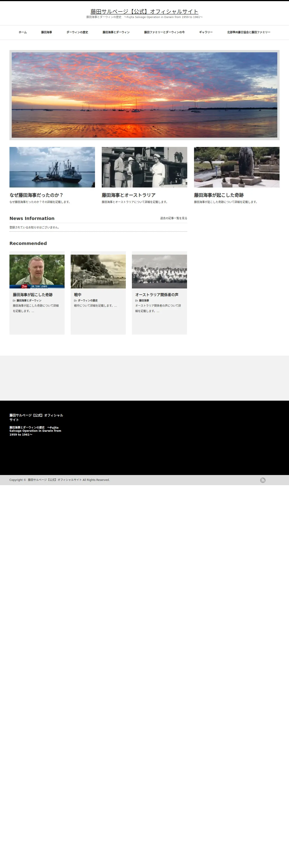289x868 pixels.
Task: Click the News Information heading
Action: (x=32, y=218)
